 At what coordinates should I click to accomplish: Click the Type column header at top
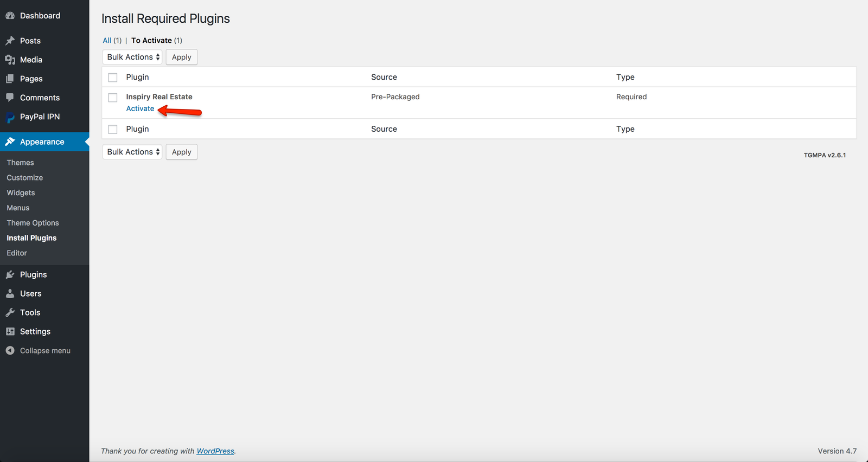point(626,77)
